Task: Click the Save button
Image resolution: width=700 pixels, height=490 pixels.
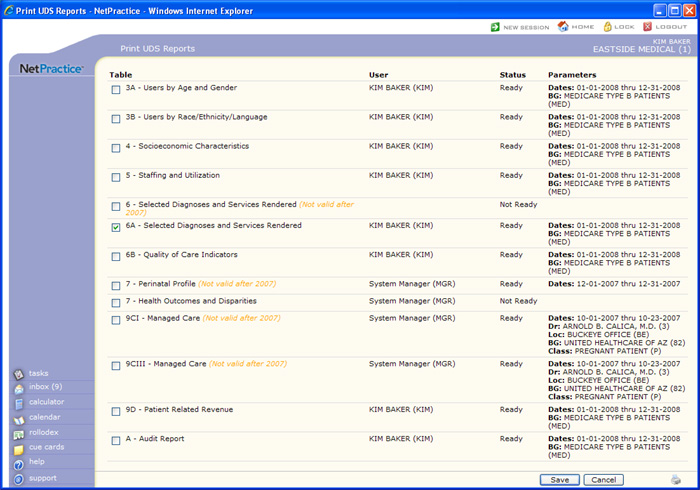Action: click(559, 480)
